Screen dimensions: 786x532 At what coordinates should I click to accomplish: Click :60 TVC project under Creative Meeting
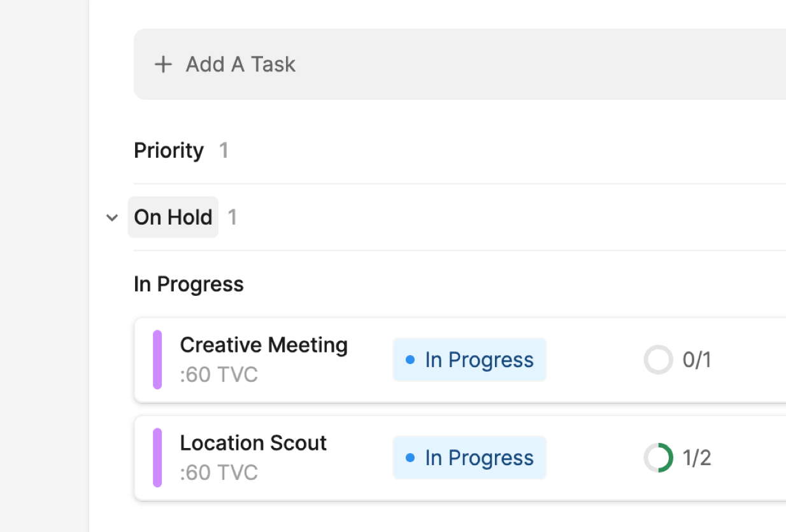point(218,375)
